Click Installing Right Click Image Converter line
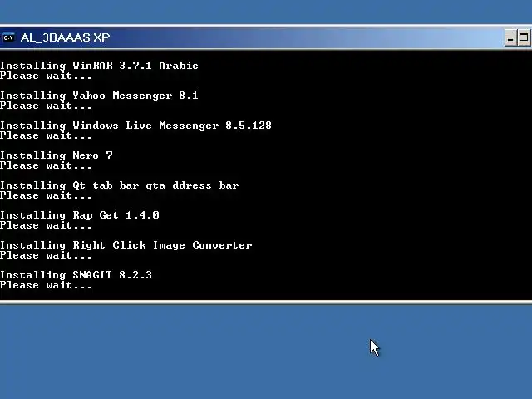Viewport: 532px width, 399px height. pyautogui.click(x=126, y=244)
